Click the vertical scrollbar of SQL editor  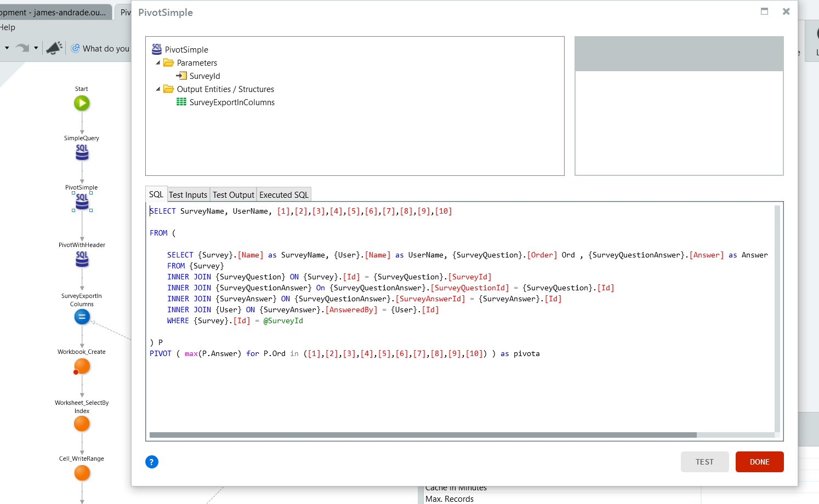tap(777, 319)
